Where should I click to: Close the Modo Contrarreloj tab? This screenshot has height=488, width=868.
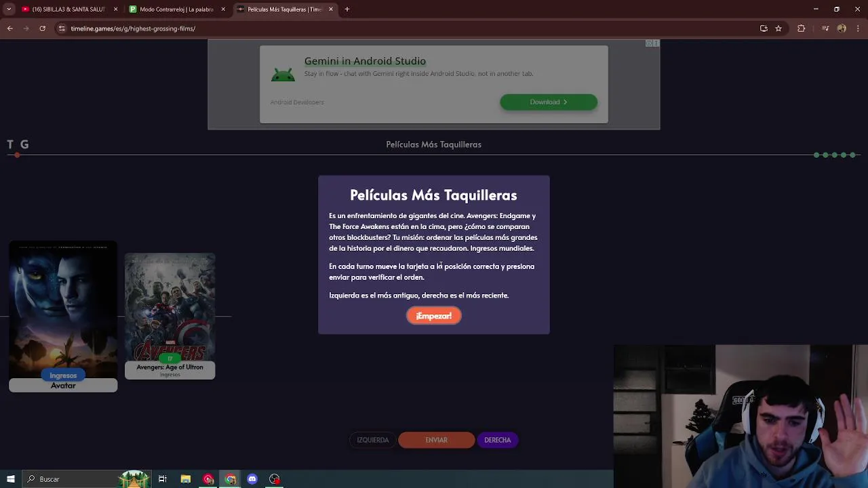point(222,9)
